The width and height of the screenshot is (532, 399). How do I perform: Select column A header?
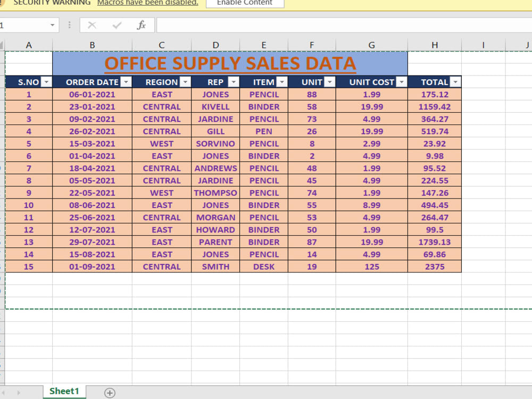(29, 45)
